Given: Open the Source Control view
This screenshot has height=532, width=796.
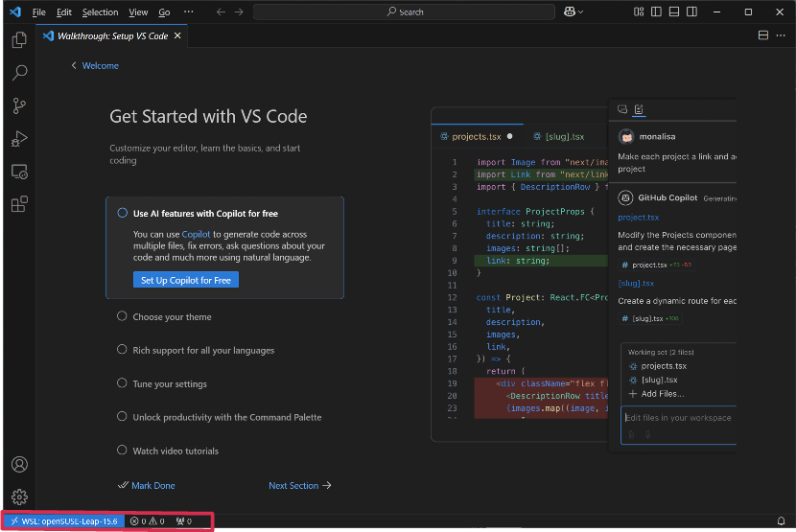Looking at the screenshot, I should click(x=19, y=105).
